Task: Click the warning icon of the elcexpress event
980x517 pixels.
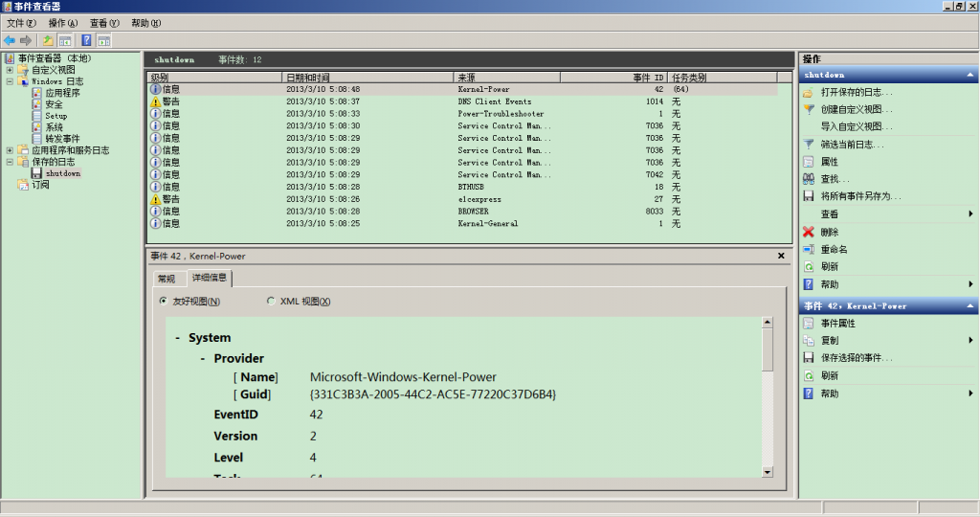Action: 156,199
